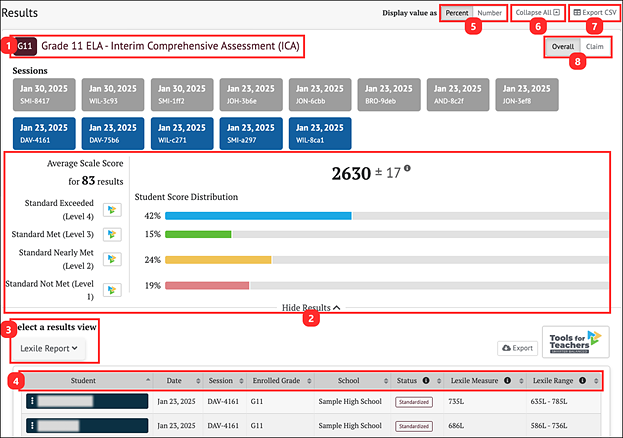Screen dimensions: 623x438
Task: Switch display value to Percent
Action: [456, 13]
